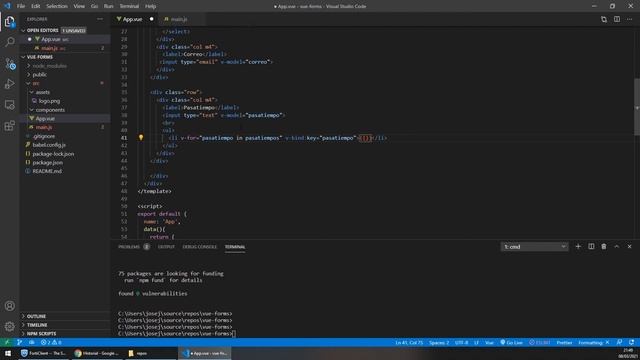The height and width of the screenshot is (360, 640).
Task: Open the Remote Explorer view
Action: point(9,105)
